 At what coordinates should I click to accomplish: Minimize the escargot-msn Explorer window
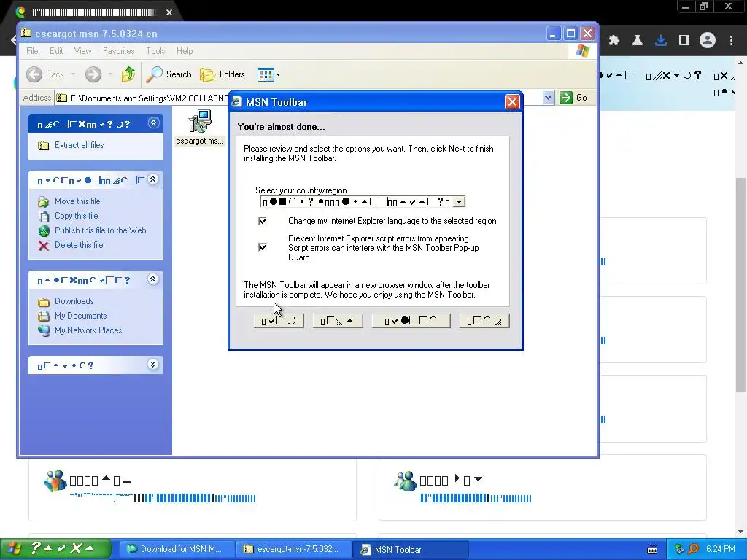pyautogui.click(x=553, y=34)
